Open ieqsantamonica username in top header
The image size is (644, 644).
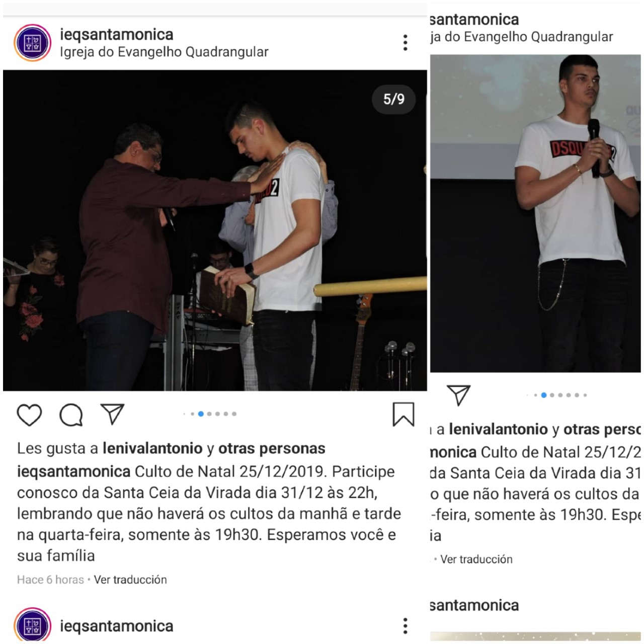(x=116, y=34)
